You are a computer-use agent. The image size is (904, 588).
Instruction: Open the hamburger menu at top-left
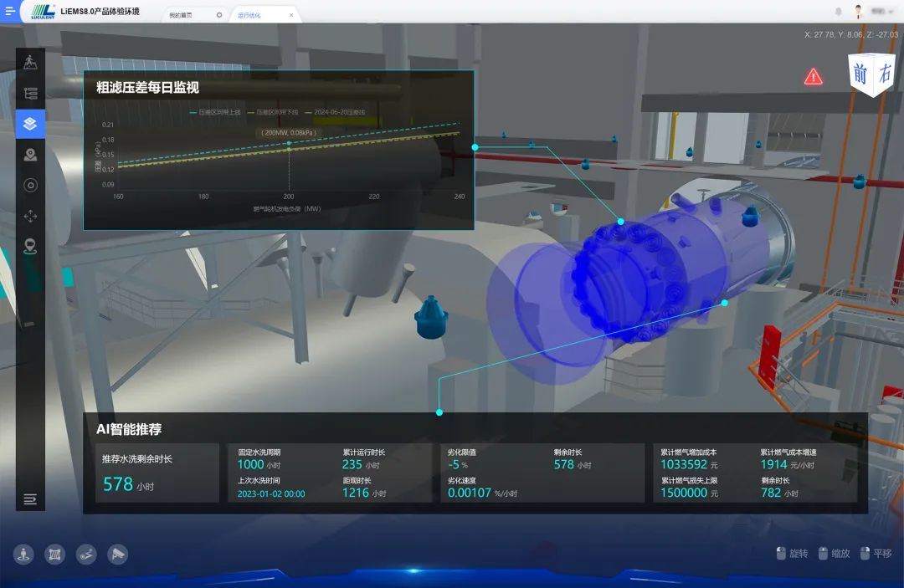point(10,11)
